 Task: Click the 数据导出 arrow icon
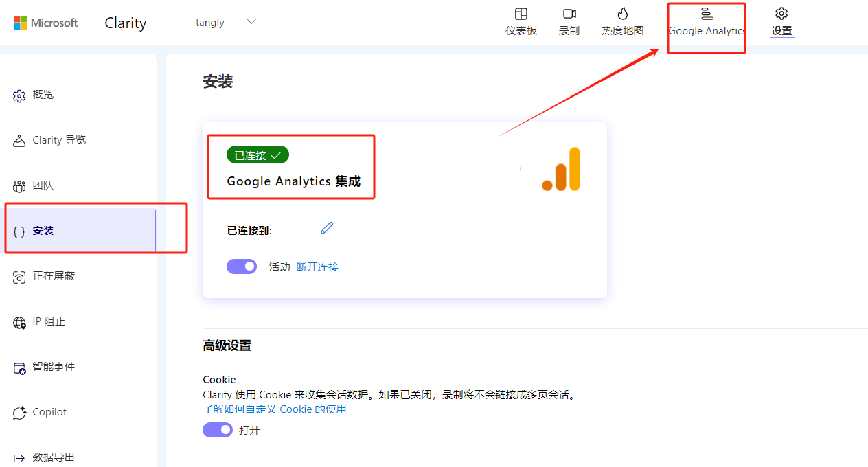19,458
